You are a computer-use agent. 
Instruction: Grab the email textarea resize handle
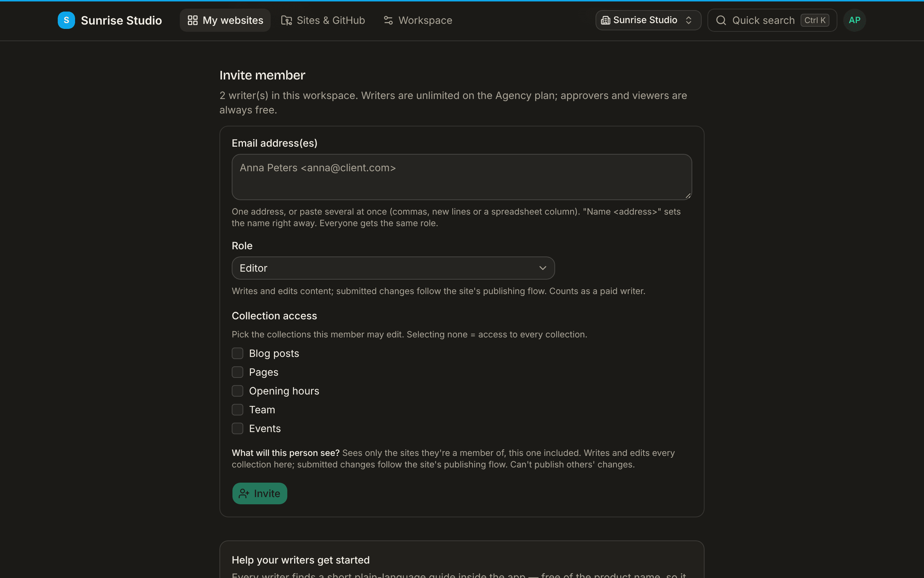coord(688,196)
